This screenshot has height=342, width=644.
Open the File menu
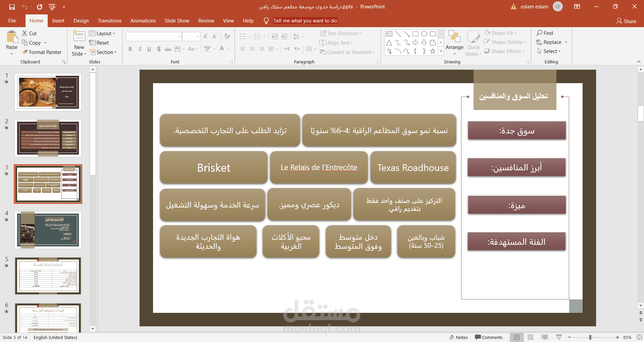(x=12, y=21)
